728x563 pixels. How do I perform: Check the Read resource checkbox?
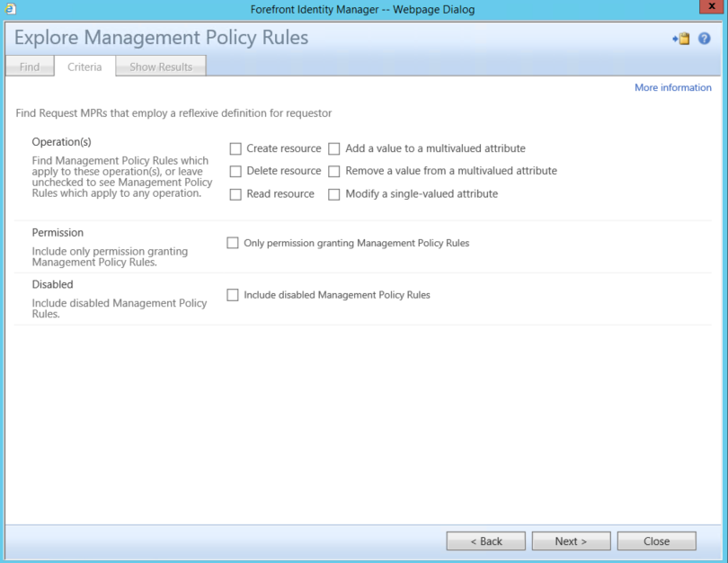(235, 194)
